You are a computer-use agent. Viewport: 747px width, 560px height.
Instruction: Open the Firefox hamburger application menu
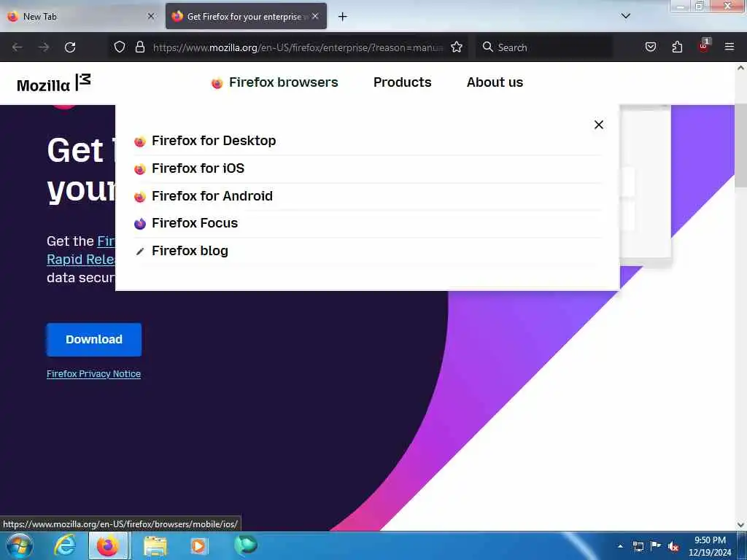tap(729, 47)
